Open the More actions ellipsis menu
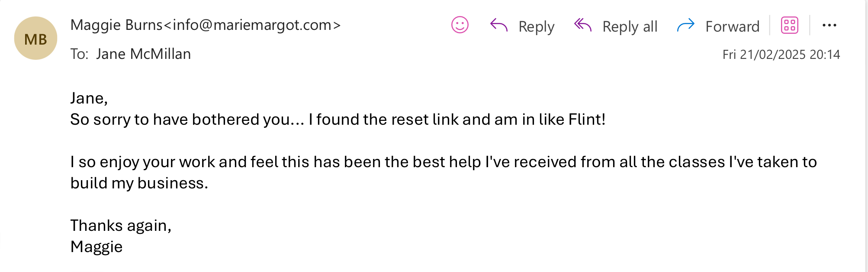This screenshot has width=868, height=272. point(829,25)
